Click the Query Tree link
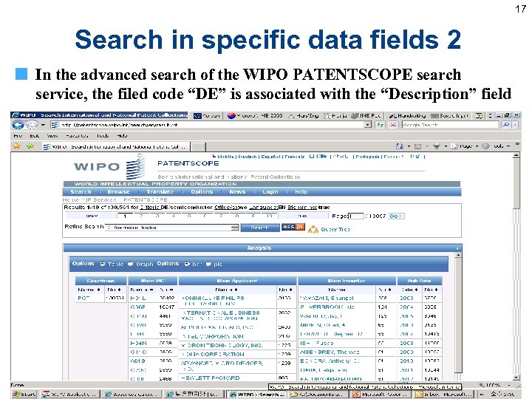 point(335,230)
